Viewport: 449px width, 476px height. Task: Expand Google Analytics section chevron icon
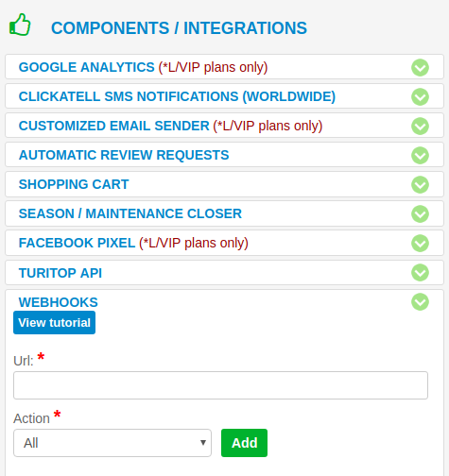pos(420,67)
